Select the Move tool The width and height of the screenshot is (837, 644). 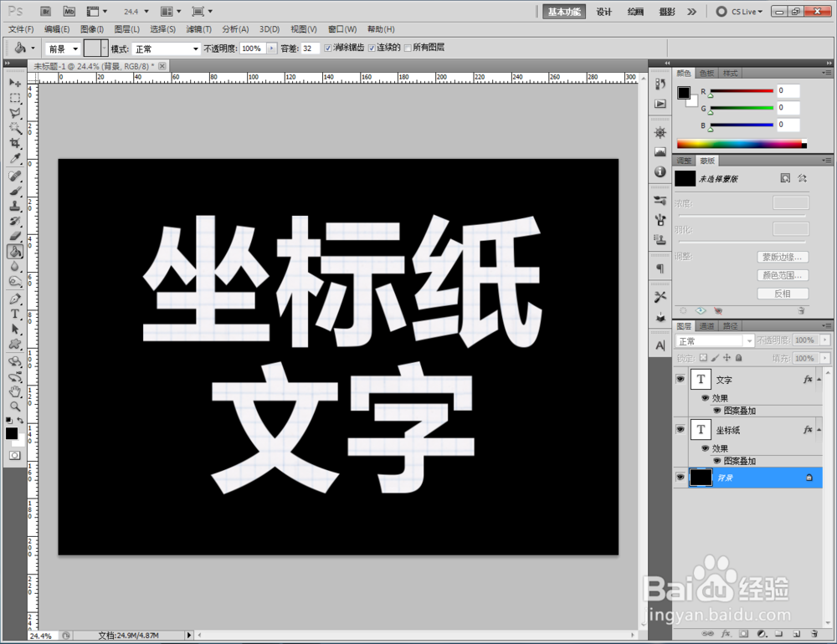click(x=15, y=83)
